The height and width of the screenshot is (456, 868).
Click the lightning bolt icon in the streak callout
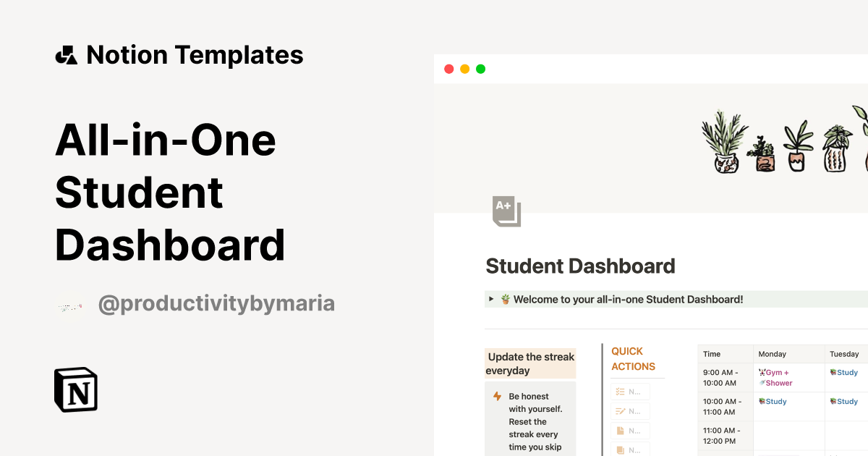tap(496, 396)
